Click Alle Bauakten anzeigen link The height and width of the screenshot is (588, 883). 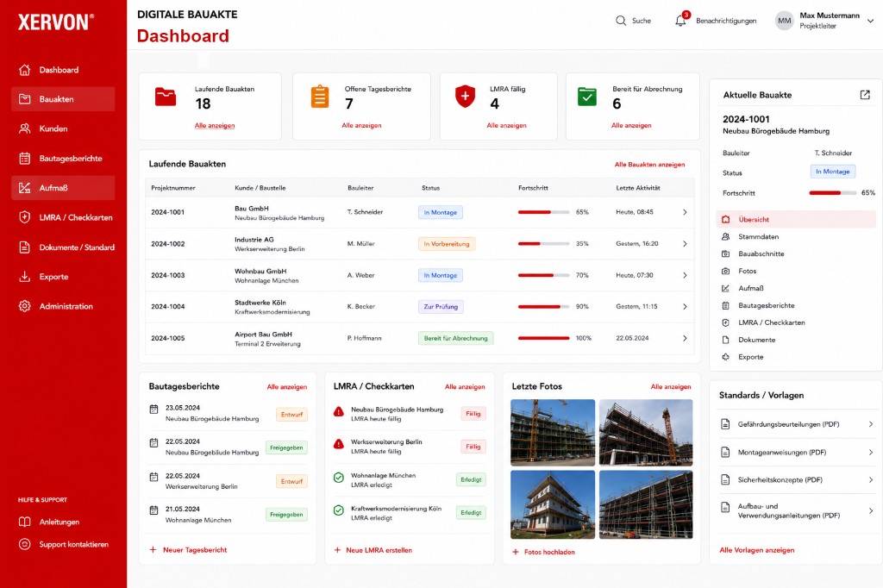(x=649, y=165)
